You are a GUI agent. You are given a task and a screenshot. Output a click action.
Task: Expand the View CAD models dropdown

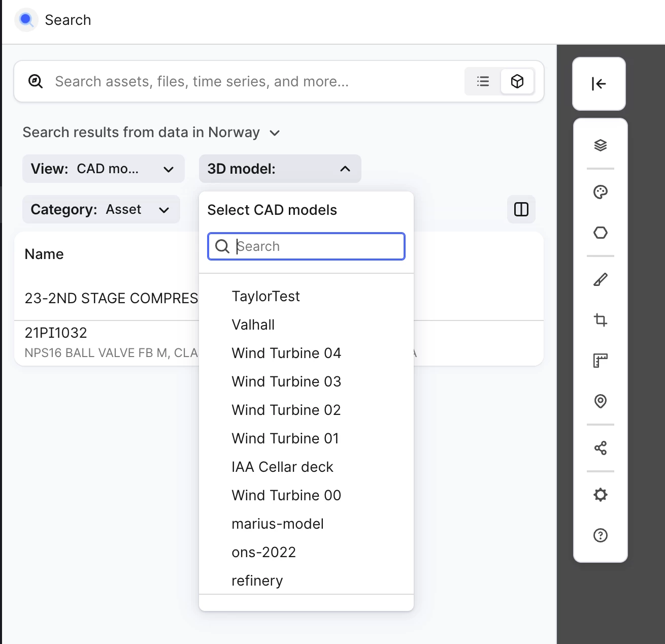pos(103,169)
